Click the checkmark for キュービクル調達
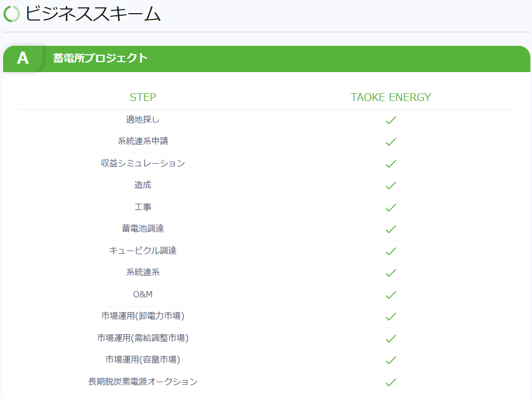The width and height of the screenshot is (532, 400). 390,252
